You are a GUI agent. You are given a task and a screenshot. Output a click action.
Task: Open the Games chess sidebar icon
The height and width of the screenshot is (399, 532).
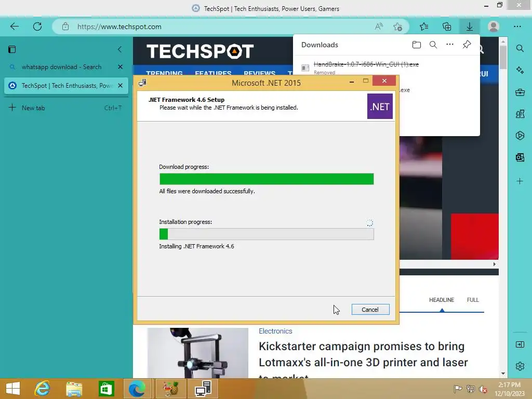(520, 114)
